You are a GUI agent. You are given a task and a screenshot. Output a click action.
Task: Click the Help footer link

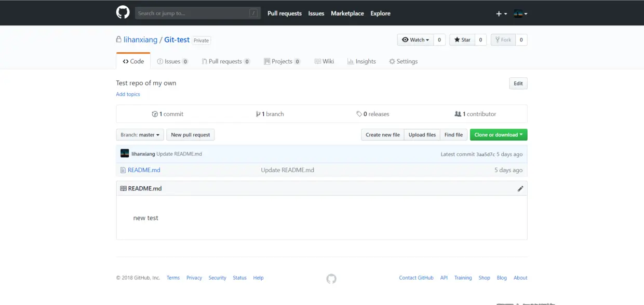click(258, 278)
